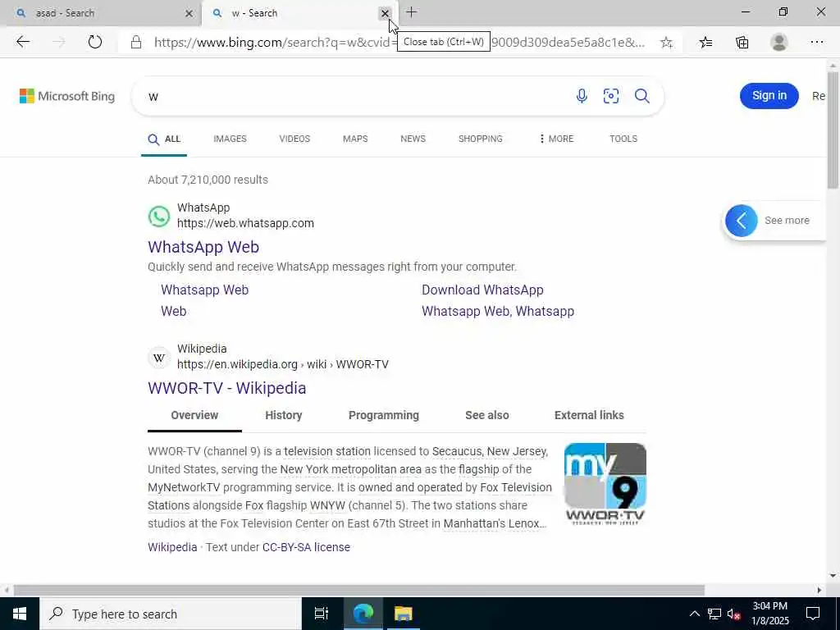This screenshot has height=630, width=840.
Task: Switch to VIDEOS results
Action: click(x=294, y=139)
